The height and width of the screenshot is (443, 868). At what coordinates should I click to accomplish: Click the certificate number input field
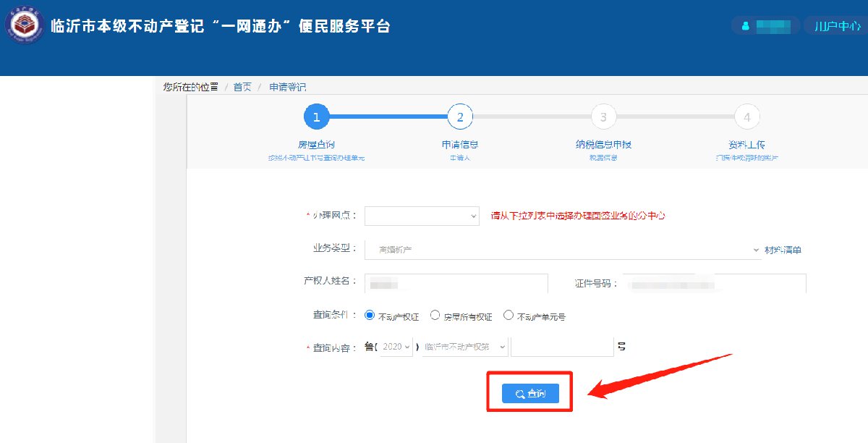[x=562, y=347]
